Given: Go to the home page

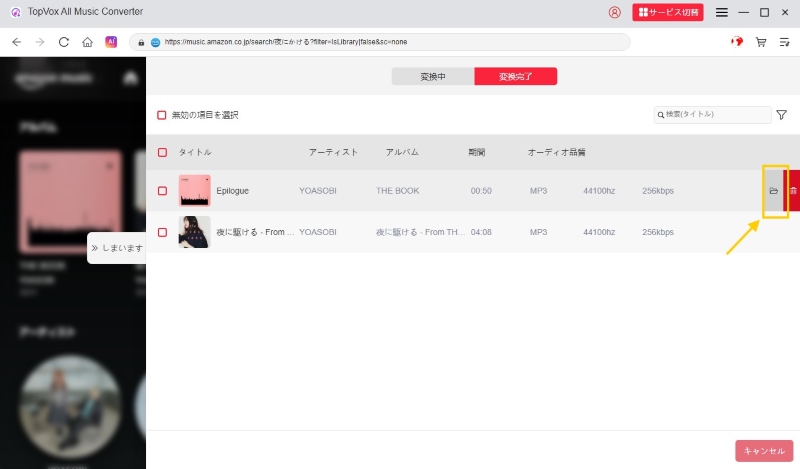Looking at the screenshot, I should [87, 42].
